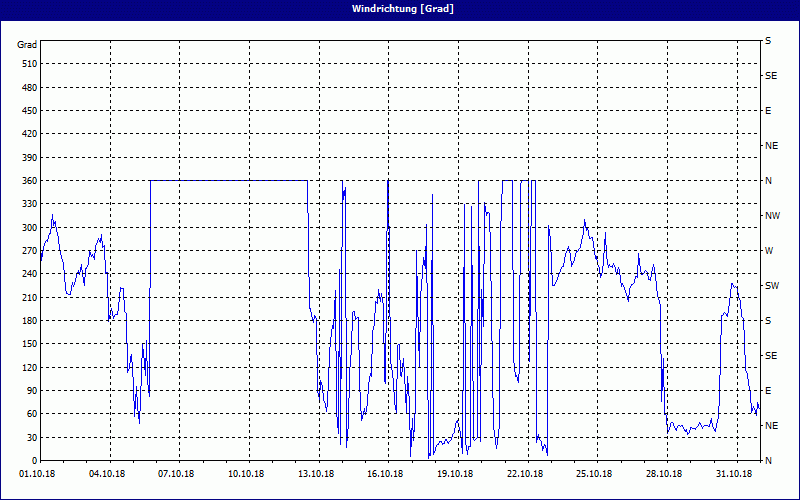Select the 'Grad' unit label on the axis
This screenshot has height=500, width=800.
[x=27, y=45]
